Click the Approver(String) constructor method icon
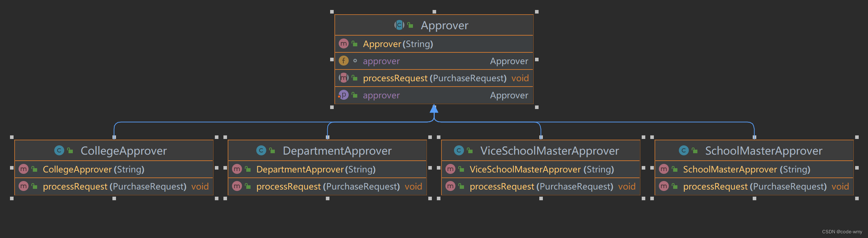The image size is (868, 238). point(343,43)
